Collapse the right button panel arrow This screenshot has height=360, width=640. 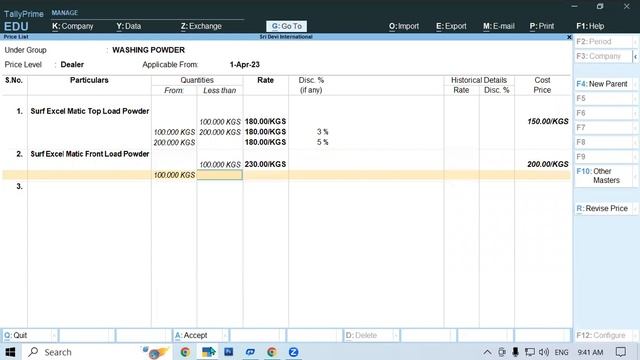click(x=636, y=57)
